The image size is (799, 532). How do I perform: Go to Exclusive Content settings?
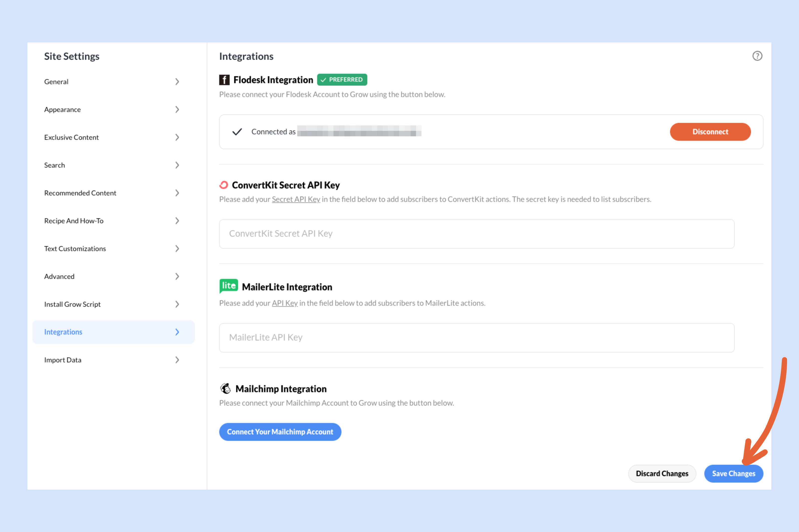(113, 137)
